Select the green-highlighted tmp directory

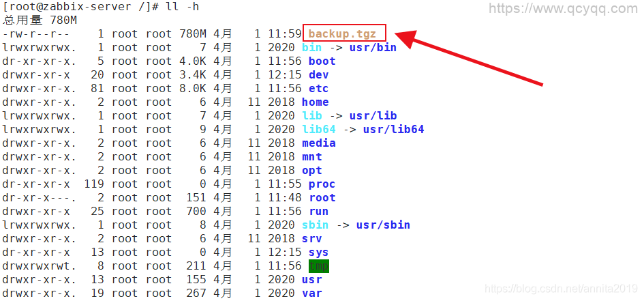pyautogui.click(x=318, y=266)
